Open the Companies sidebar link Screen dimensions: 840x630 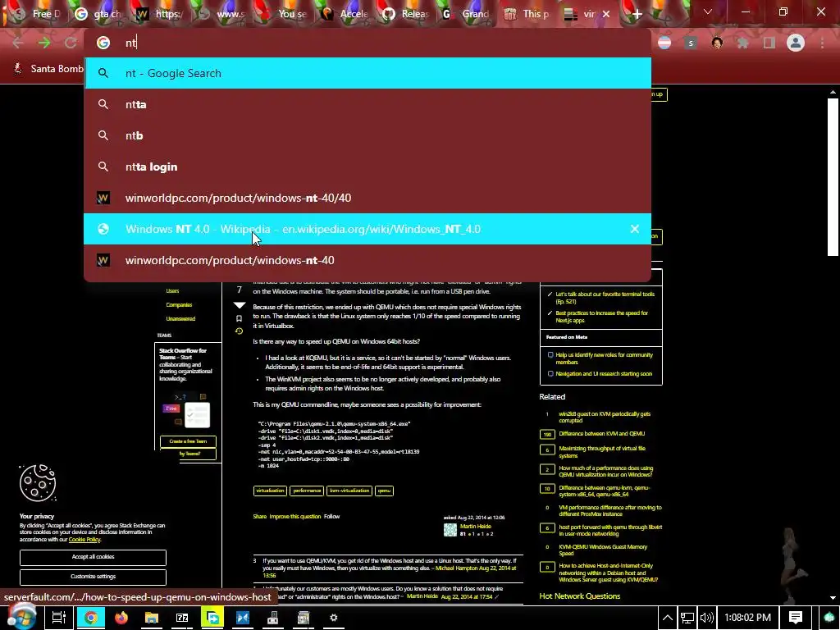click(179, 305)
